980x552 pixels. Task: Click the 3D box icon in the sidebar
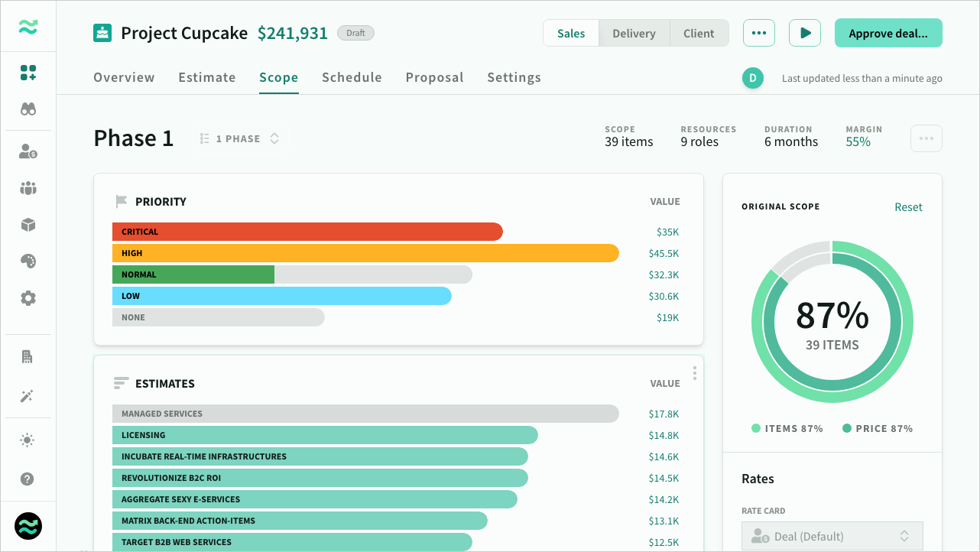28,225
